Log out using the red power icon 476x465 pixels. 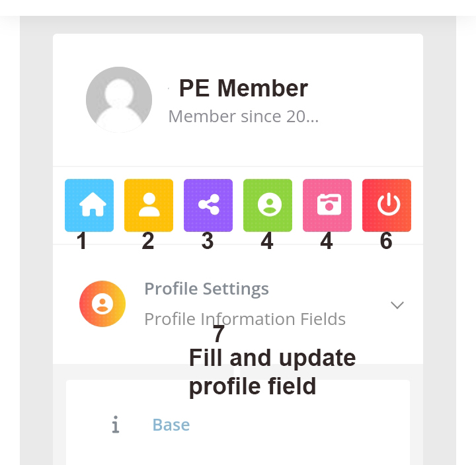[387, 205]
